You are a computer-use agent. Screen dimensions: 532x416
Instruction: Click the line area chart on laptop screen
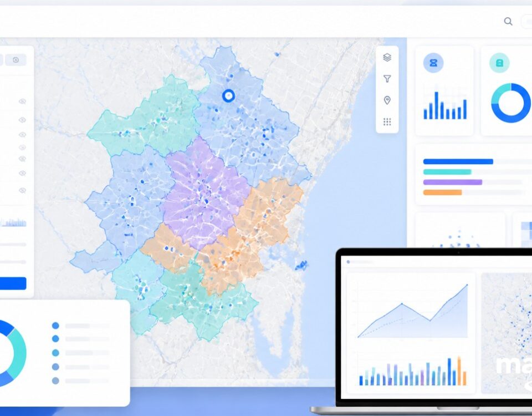click(x=412, y=311)
